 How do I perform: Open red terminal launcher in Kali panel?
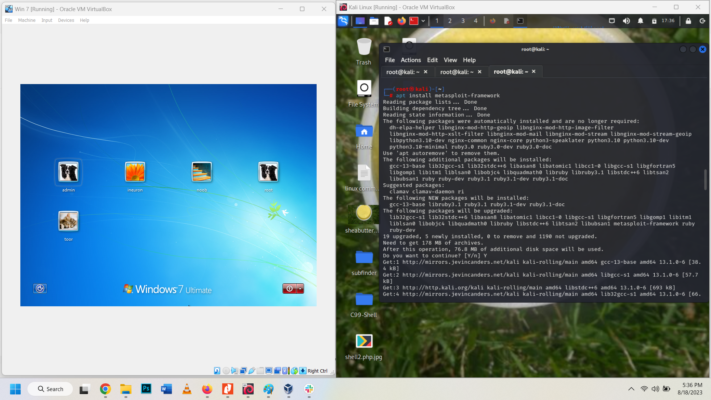click(414, 21)
